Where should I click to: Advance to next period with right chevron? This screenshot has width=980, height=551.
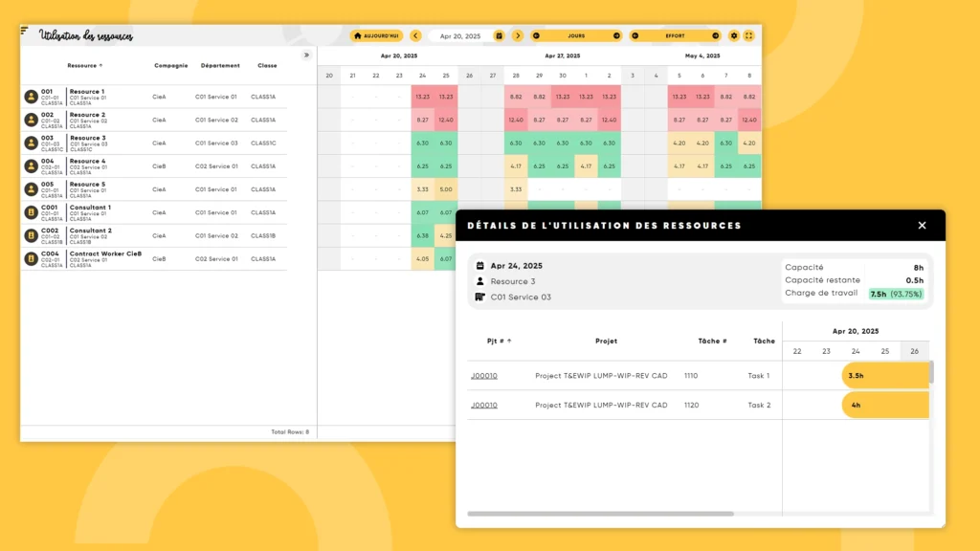coord(518,35)
